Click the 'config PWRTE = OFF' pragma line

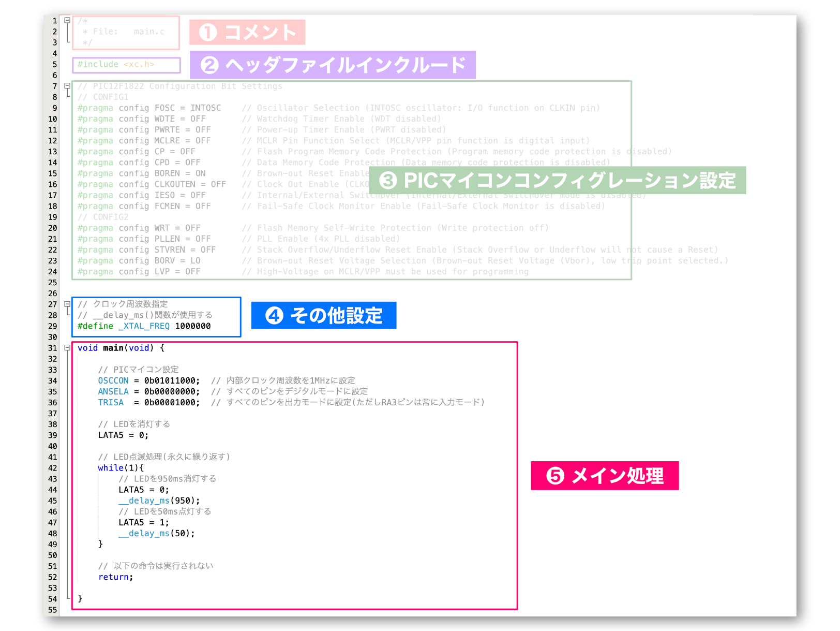pos(144,129)
